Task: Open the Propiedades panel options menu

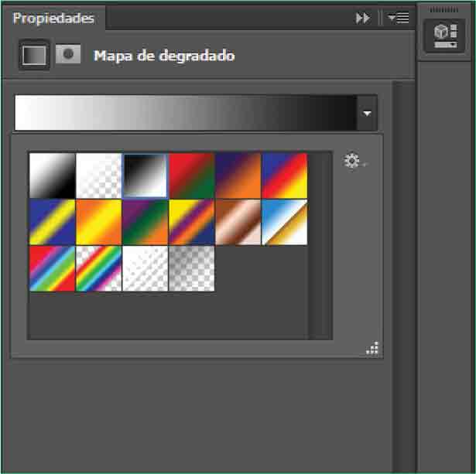Action: [x=399, y=18]
